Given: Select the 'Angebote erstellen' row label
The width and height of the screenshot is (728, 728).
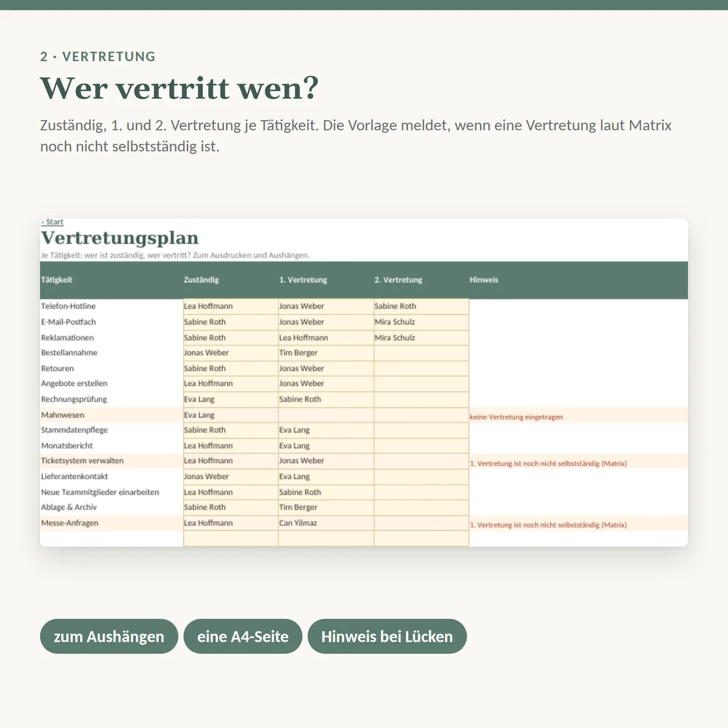Looking at the screenshot, I should [74, 383].
